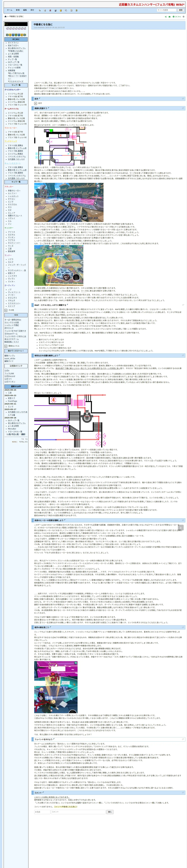Open 初めての方へ sidebar link
187x868 pixels.
point(13,45)
